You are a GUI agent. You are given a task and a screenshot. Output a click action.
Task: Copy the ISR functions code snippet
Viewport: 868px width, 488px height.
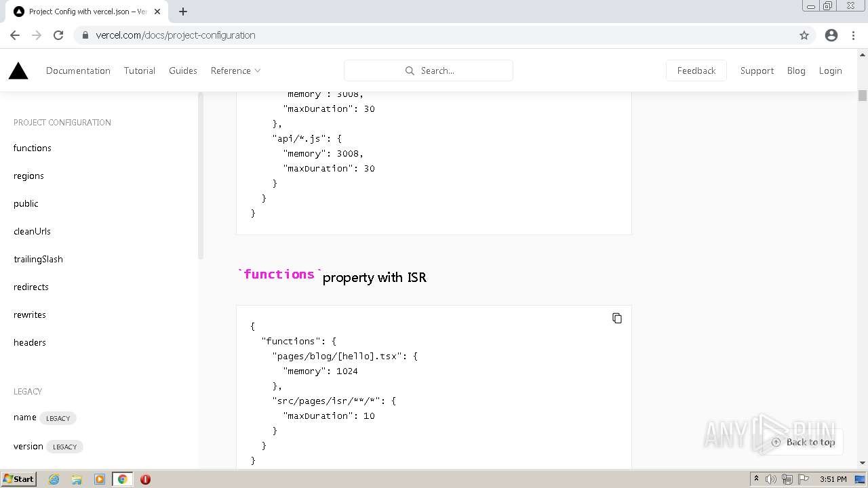(x=617, y=318)
